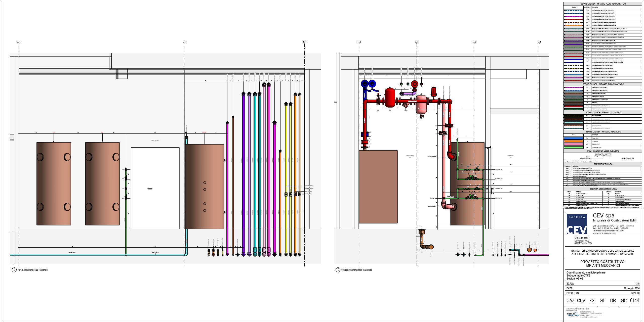Click the Progetto Costruttivo Impianti Meccanici title
The height and width of the screenshot is (322, 644).
(602, 263)
